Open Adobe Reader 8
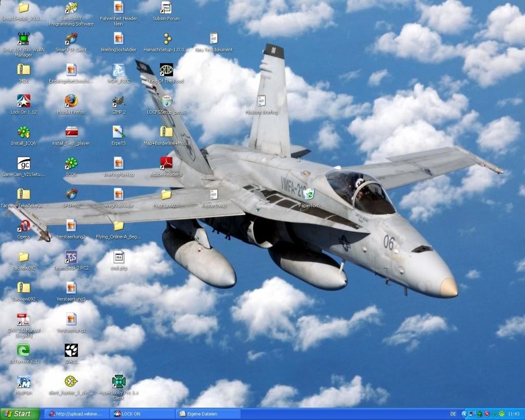The height and width of the screenshot is (420, 525). coord(166,164)
